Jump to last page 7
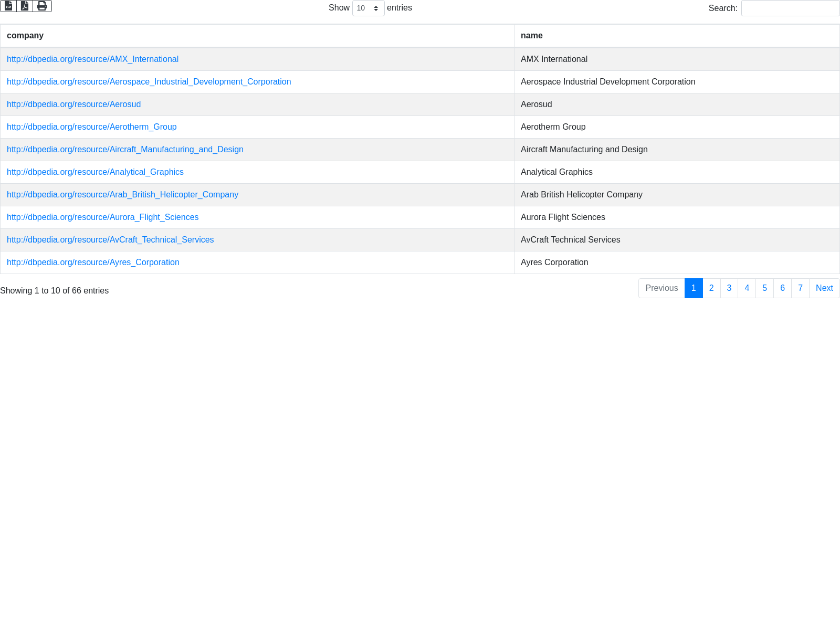840x630 pixels. 800,288
